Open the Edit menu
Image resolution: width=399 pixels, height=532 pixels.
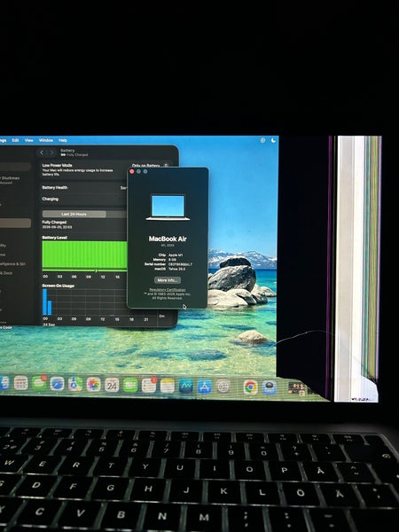point(16,140)
